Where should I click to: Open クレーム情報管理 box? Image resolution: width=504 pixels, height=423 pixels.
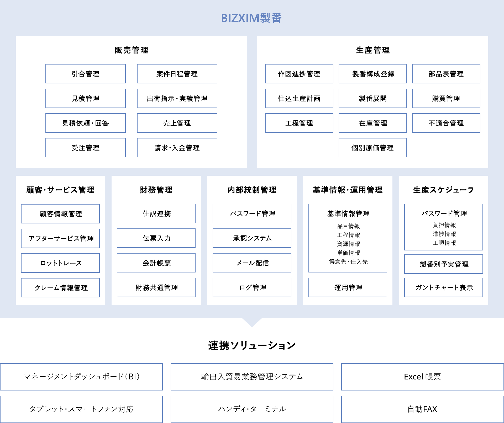(60, 288)
